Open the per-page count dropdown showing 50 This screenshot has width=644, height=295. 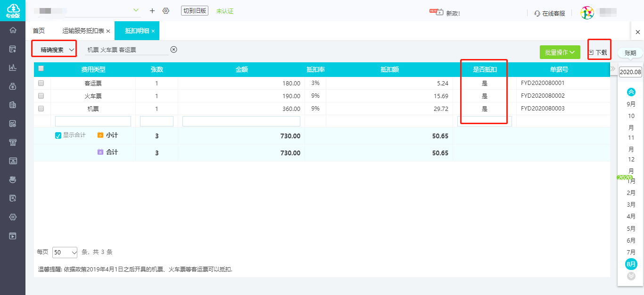pyautogui.click(x=65, y=253)
